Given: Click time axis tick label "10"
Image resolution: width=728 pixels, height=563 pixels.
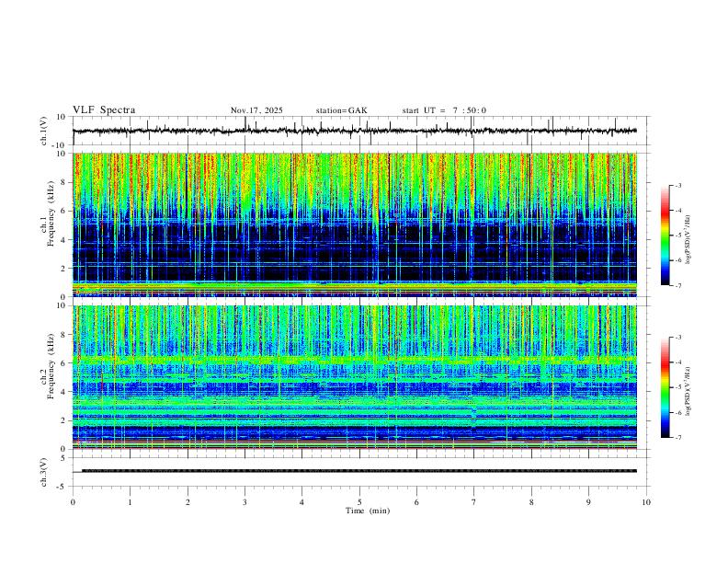Looking at the screenshot, I should (x=646, y=502).
